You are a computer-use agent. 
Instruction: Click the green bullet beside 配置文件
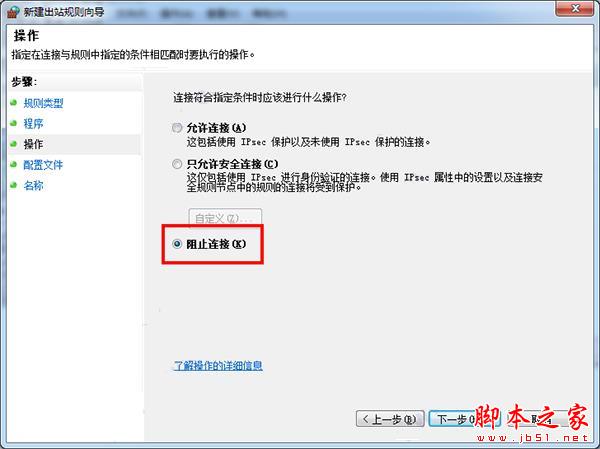pos(14,165)
